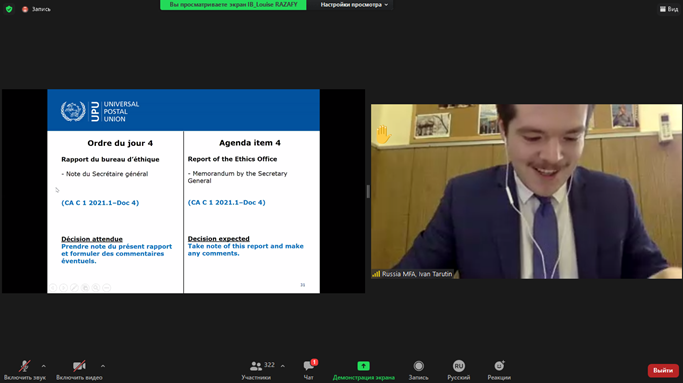The height and width of the screenshot is (383, 683).
Task: Expand video options arrow beside camera
Action: pyautogui.click(x=103, y=366)
